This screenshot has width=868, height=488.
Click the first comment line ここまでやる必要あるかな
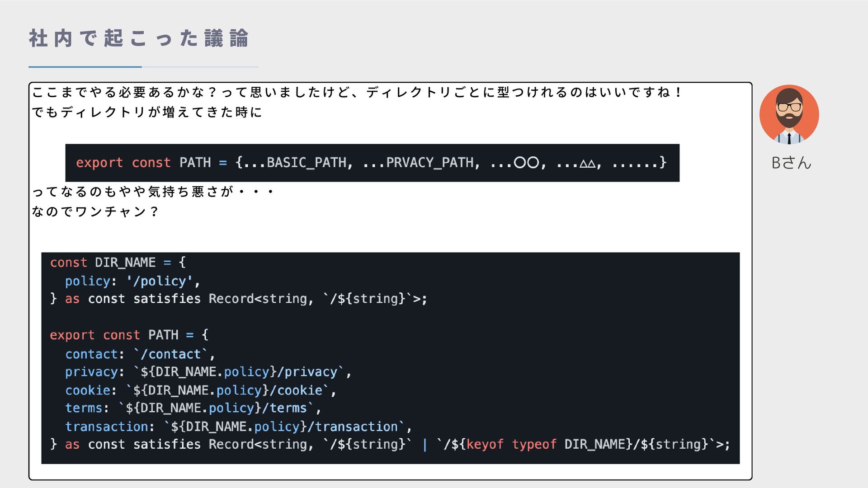357,92
